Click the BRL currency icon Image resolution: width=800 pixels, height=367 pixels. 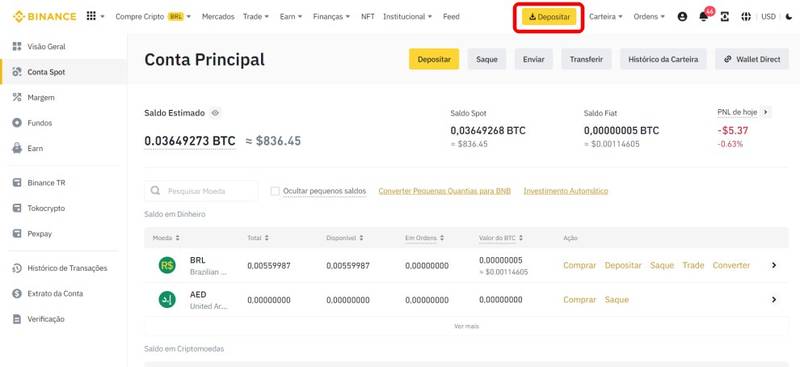[167, 265]
